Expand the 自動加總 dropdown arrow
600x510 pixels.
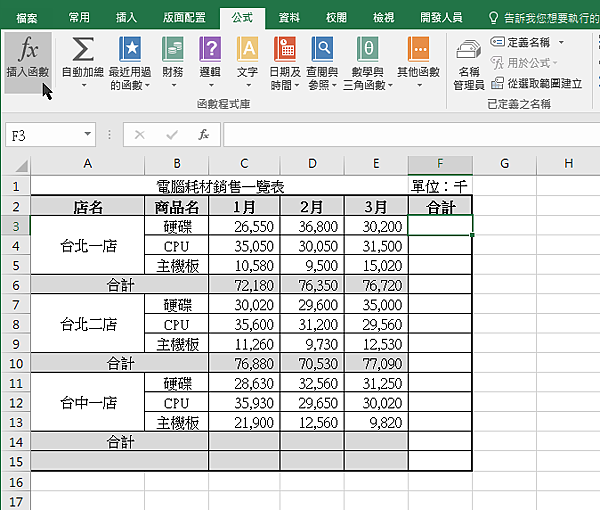[x=84, y=86]
